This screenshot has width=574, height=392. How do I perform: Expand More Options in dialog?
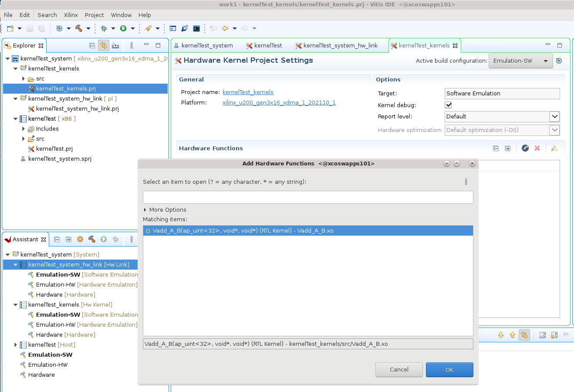165,210
